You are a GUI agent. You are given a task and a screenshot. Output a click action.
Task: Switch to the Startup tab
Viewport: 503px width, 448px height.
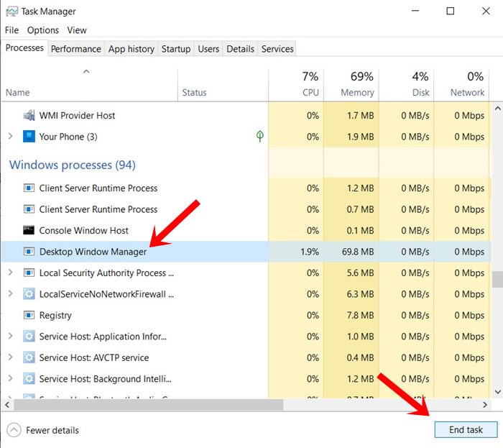(x=176, y=49)
